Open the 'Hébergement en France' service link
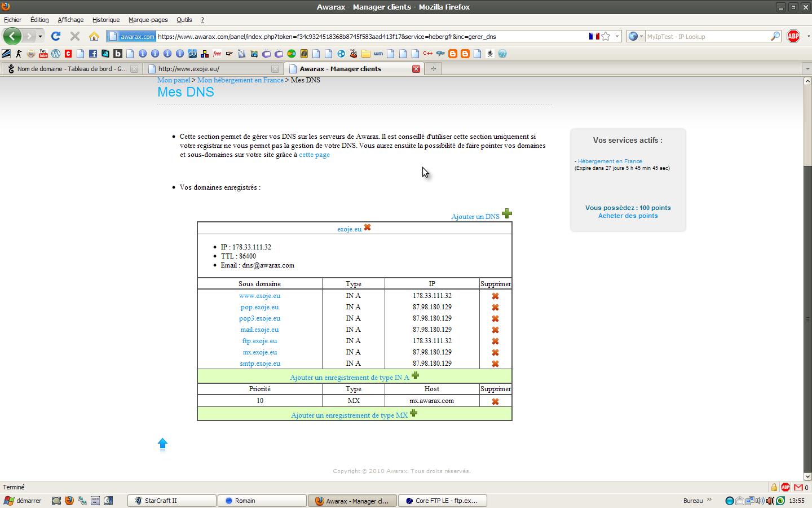Screen dimensions: 812x508 click(610, 161)
